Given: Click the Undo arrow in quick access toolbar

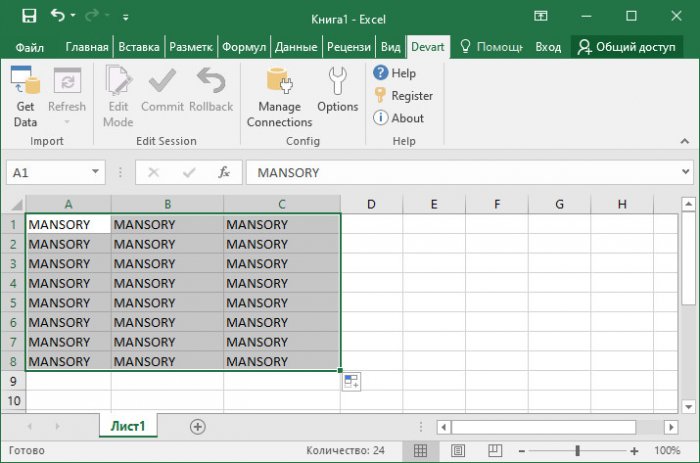Looking at the screenshot, I should (x=57, y=16).
